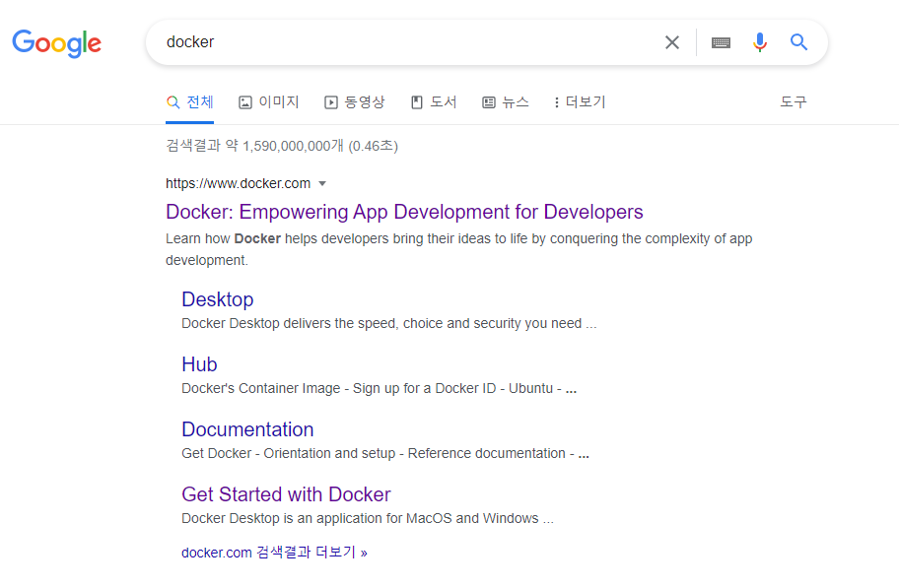Switch to the 도서 tab
Screen dimensions: 899x588
pos(434,102)
